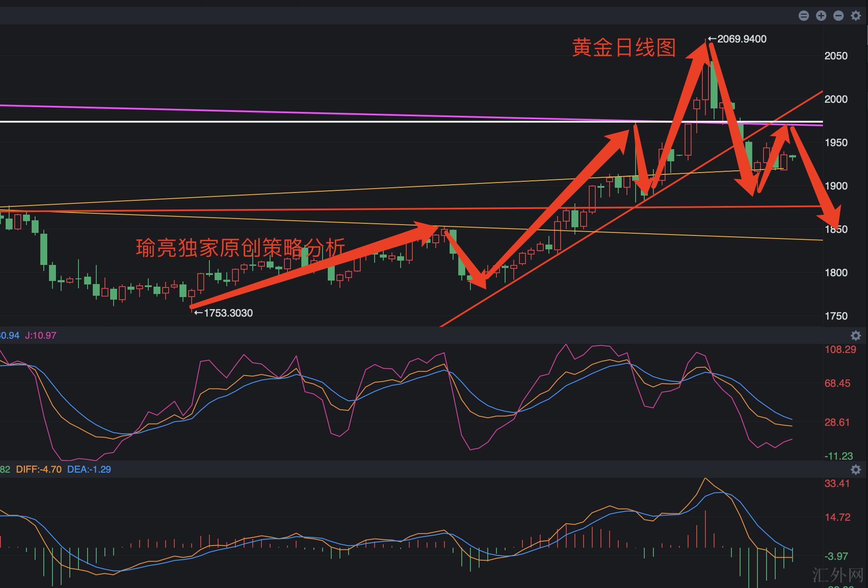The width and height of the screenshot is (868, 588).
Task: Click the 1750 price axis label
Action: pyautogui.click(x=835, y=316)
